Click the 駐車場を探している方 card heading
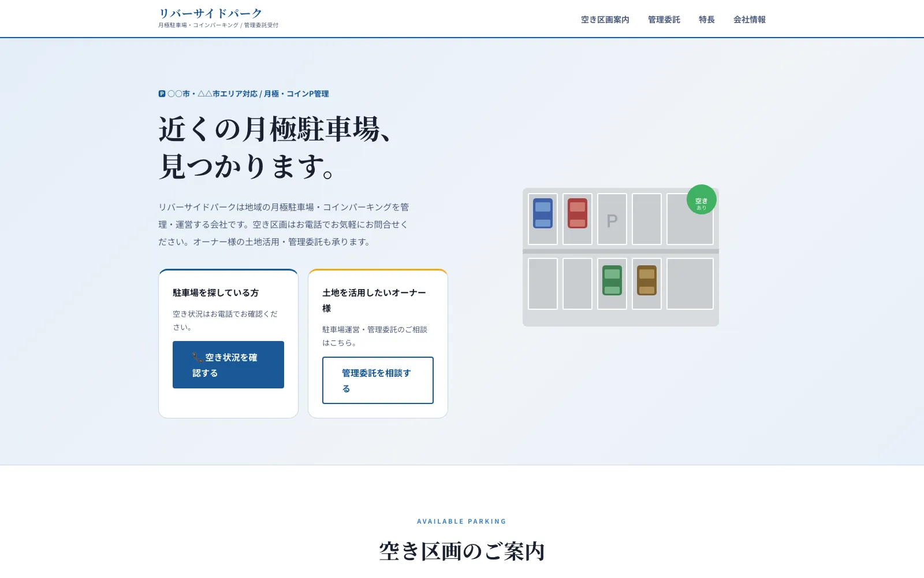The height and width of the screenshot is (578, 924). (x=216, y=293)
